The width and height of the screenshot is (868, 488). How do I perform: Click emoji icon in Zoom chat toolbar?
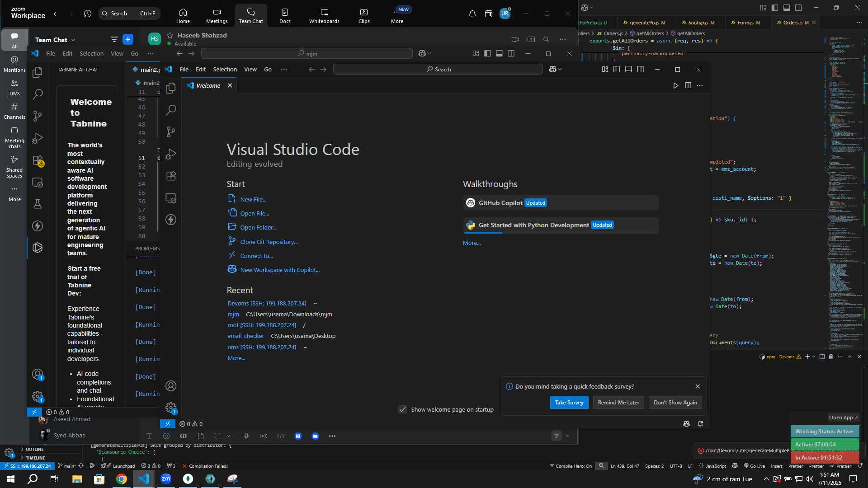click(166, 436)
